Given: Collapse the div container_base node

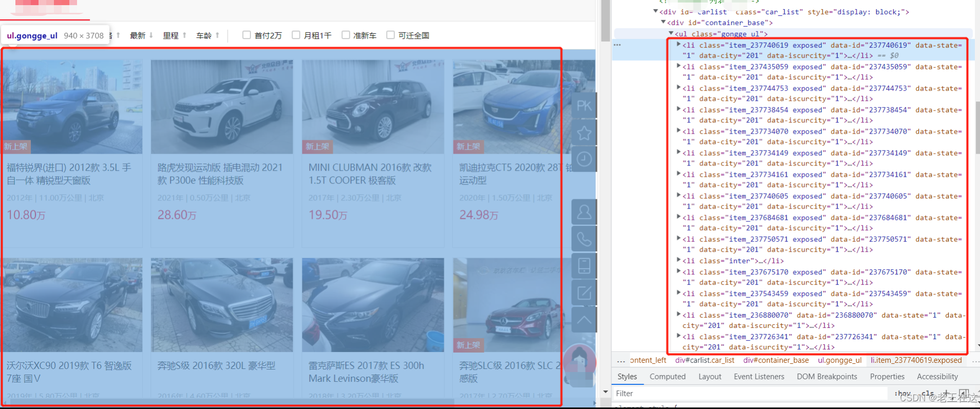Looking at the screenshot, I should 663,22.
